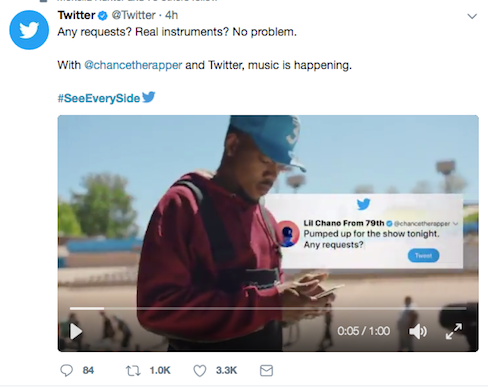
Task: Click the 0:05 / 1:00 time display
Action: pos(363,331)
